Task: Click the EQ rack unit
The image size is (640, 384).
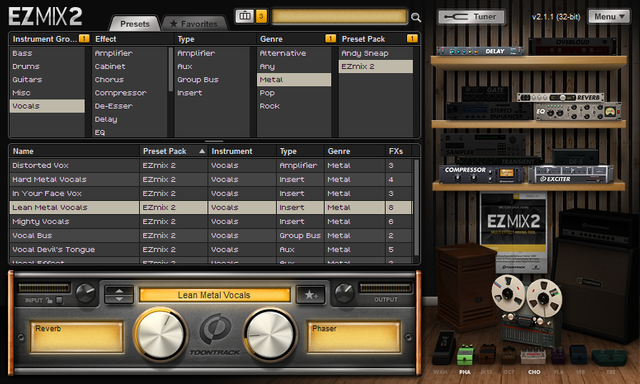Action: click(578, 111)
